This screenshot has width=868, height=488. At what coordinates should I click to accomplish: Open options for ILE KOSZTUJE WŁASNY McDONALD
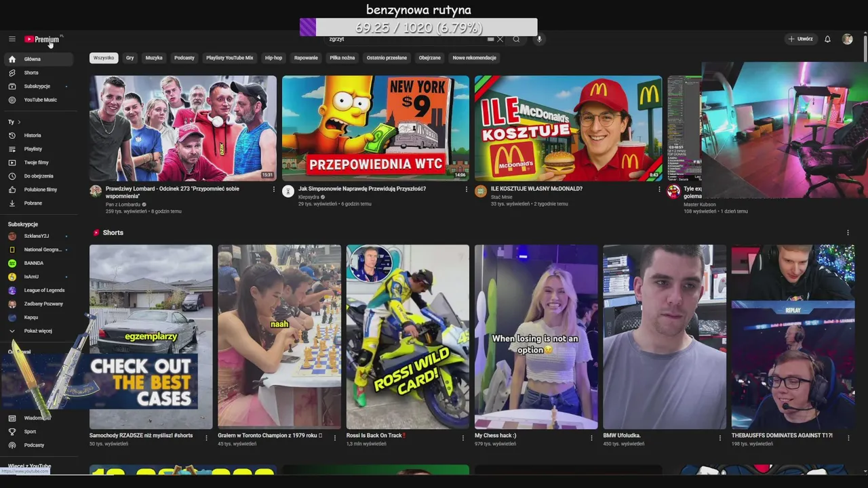pyautogui.click(x=659, y=190)
